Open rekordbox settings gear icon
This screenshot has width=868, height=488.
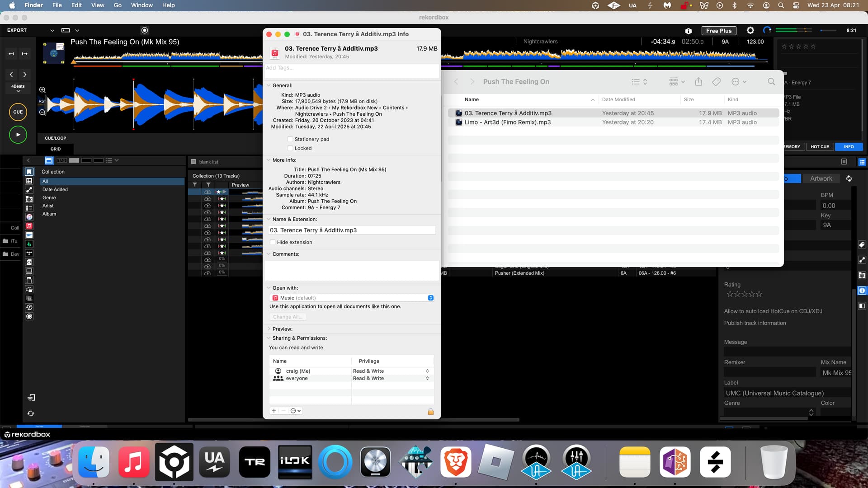pyautogui.click(x=750, y=30)
